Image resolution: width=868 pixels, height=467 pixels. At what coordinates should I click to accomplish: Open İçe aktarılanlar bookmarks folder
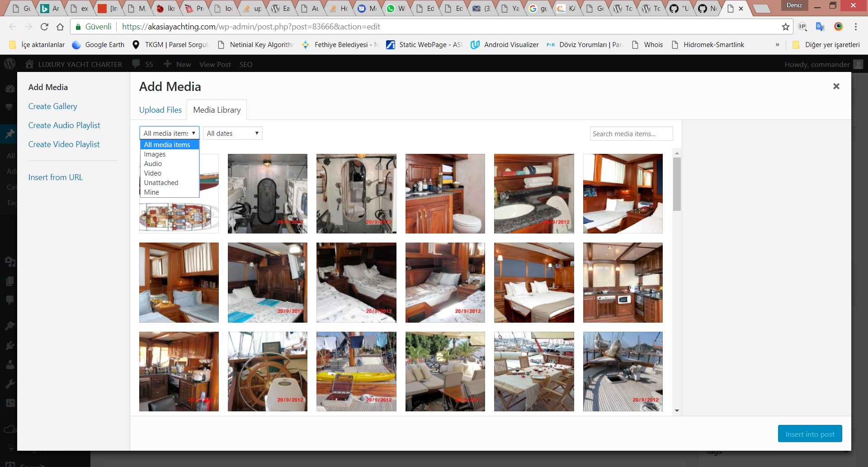(x=37, y=45)
